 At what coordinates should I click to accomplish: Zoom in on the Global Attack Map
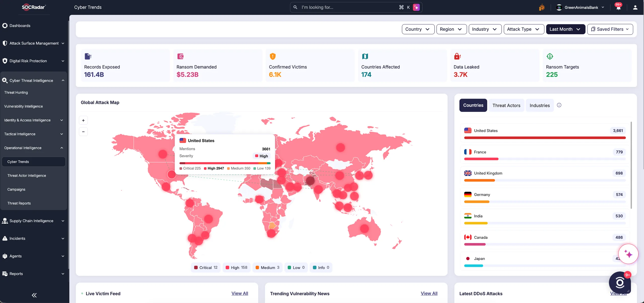83,120
